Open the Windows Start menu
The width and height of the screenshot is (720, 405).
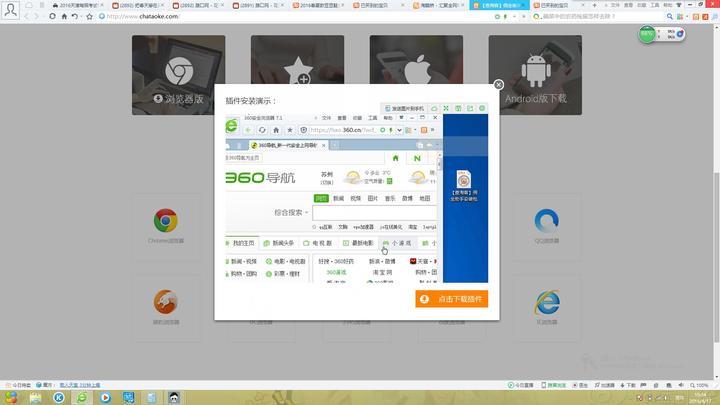[11, 397]
